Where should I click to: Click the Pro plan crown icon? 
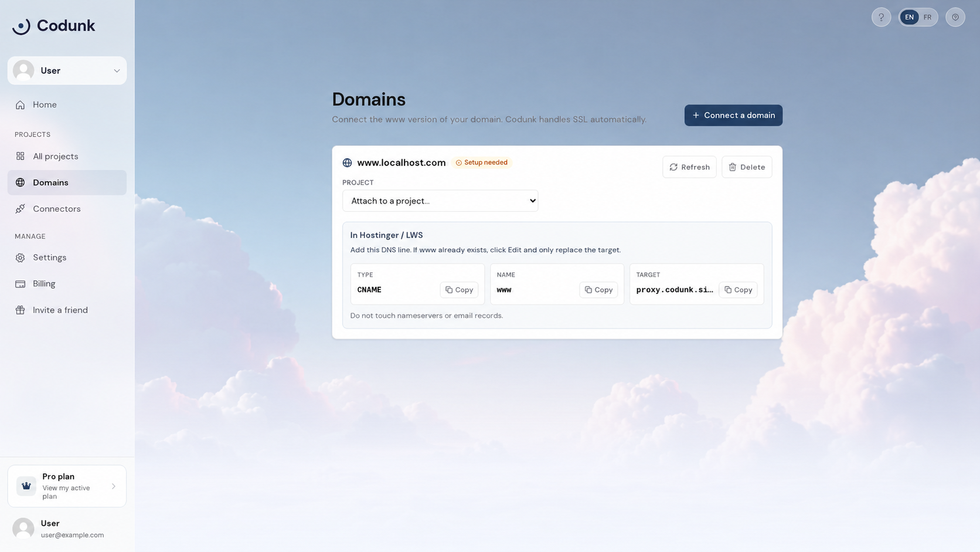(x=26, y=486)
